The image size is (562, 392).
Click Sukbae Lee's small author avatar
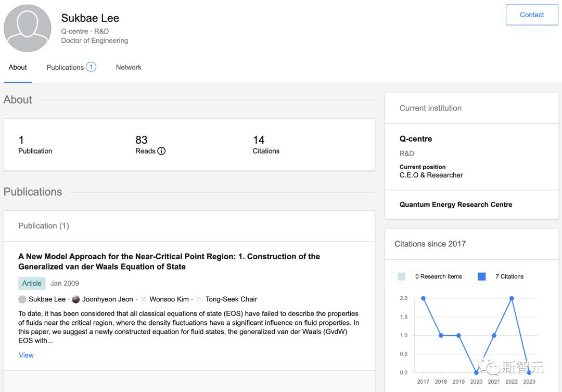22,299
